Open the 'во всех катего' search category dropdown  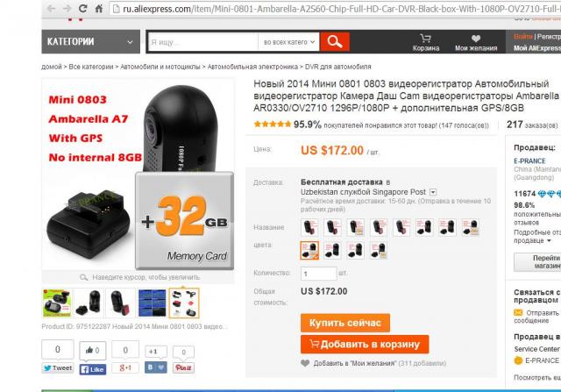tap(289, 42)
